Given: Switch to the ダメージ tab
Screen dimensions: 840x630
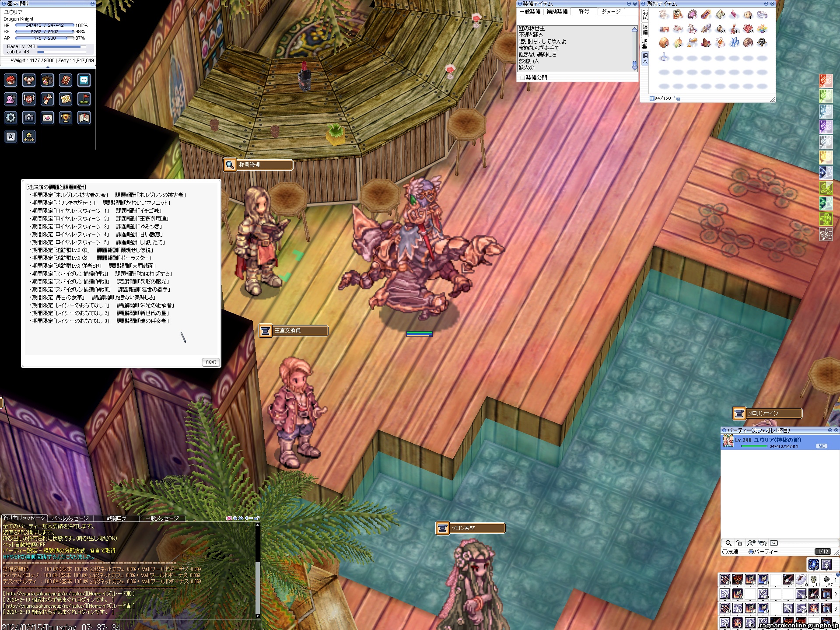Looking at the screenshot, I should 611,11.
